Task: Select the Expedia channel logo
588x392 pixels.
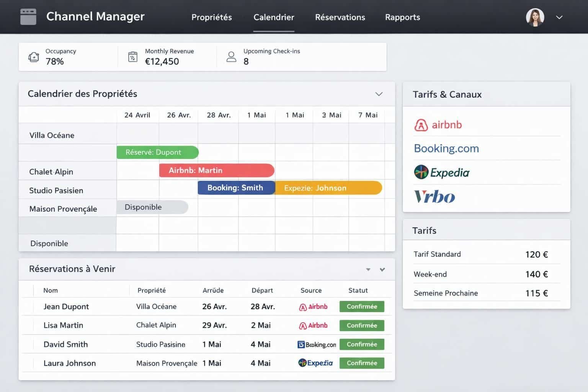Action: tap(441, 172)
